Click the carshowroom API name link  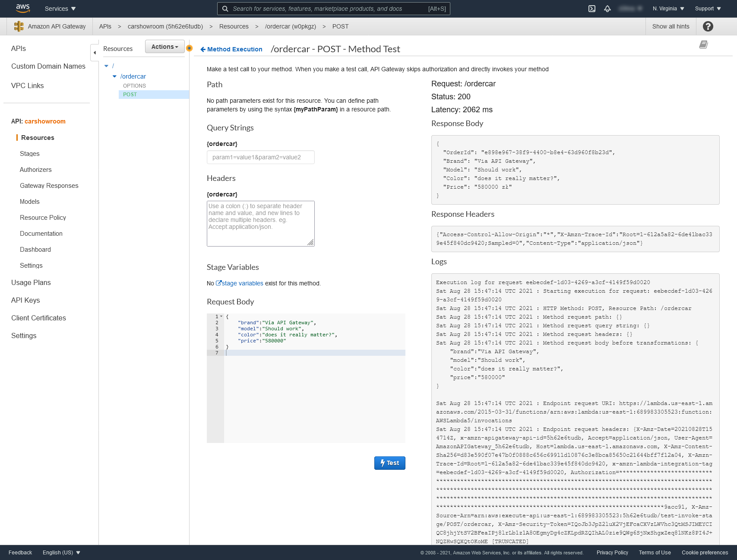[45, 121]
